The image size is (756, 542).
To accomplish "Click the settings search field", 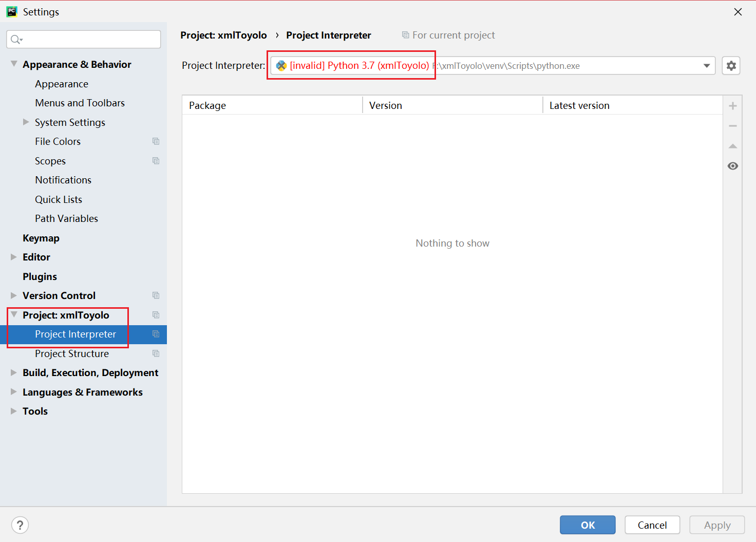I will (x=83, y=39).
